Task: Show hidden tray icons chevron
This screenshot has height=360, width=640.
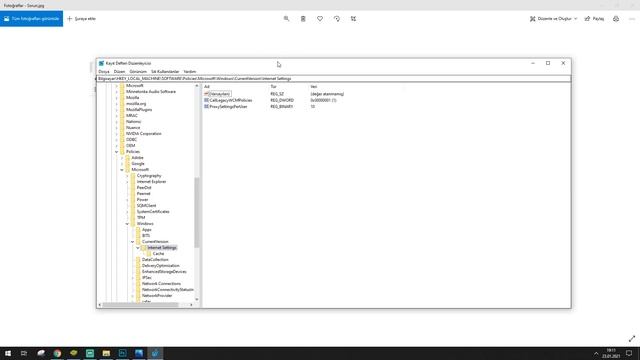Action: pyautogui.click(x=596, y=353)
